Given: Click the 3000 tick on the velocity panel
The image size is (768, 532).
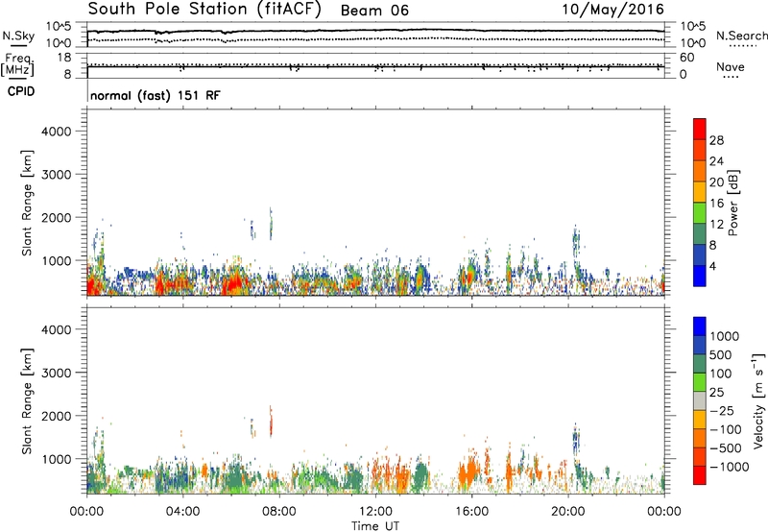Looking at the screenshot, I should click(x=56, y=373).
